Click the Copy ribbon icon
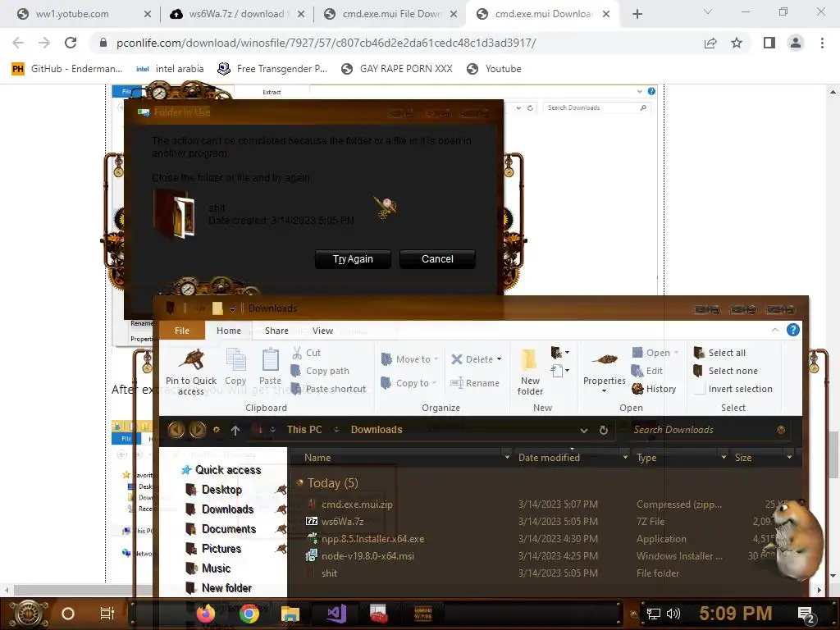840x630 pixels. (x=235, y=359)
